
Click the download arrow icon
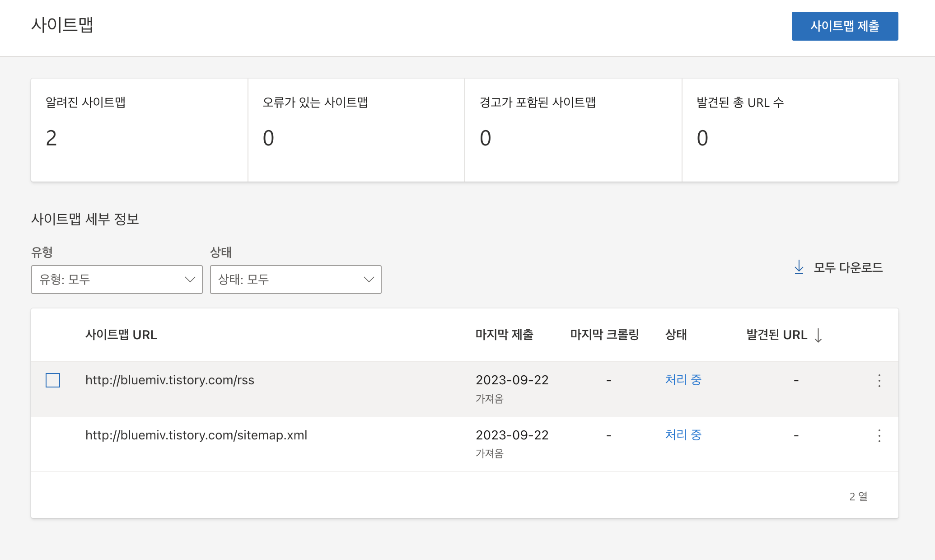[799, 267]
